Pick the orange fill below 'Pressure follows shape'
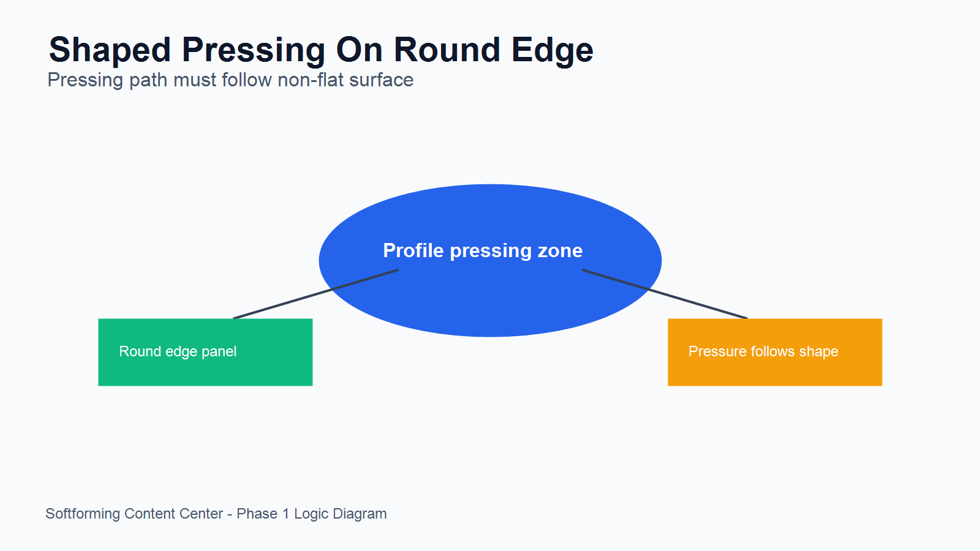Viewport: 980px width, 551px height. click(x=775, y=373)
